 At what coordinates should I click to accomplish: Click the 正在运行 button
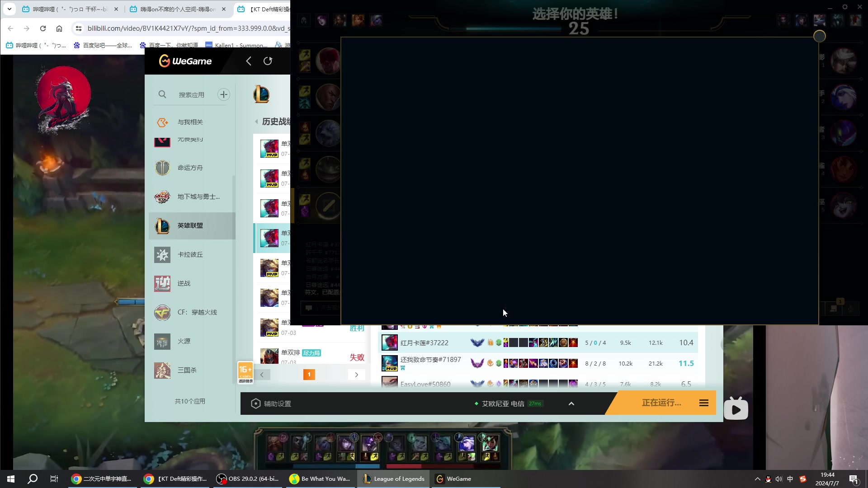click(x=661, y=403)
